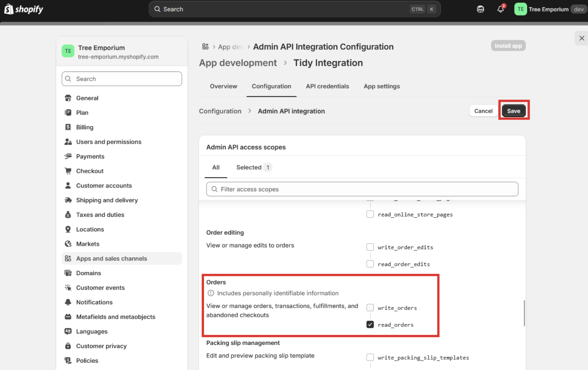Click the tree-emporium.myshopify.com store URL
Screen dimensions: 588x370
pyautogui.click(x=118, y=57)
